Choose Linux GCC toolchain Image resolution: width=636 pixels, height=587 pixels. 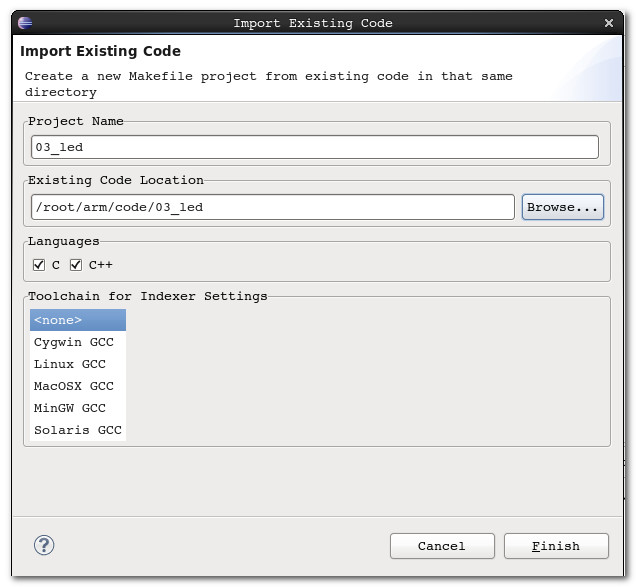pos(70,364)
